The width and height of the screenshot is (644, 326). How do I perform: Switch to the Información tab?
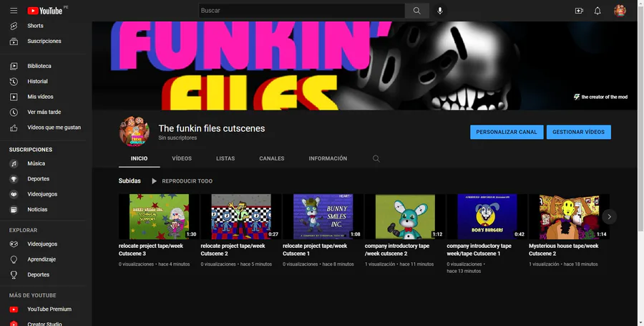[328, 158]
